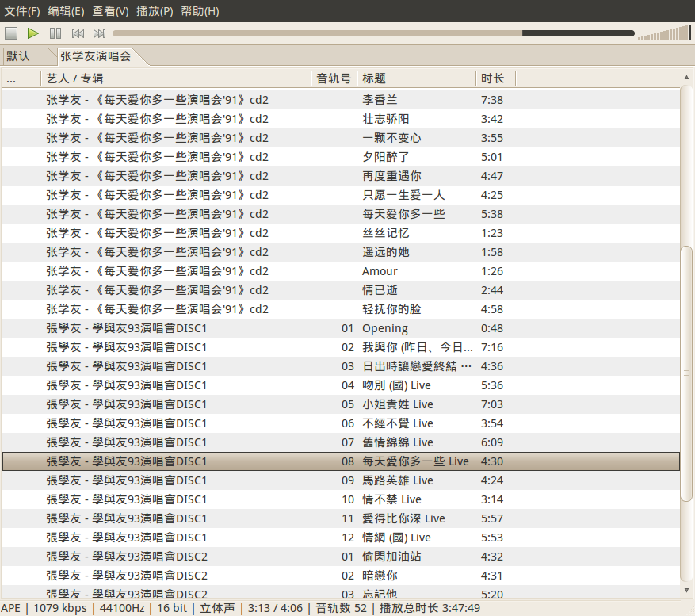Open the 帮助(H) menu
Screen dimensions: 695x616
click(200, 10)
